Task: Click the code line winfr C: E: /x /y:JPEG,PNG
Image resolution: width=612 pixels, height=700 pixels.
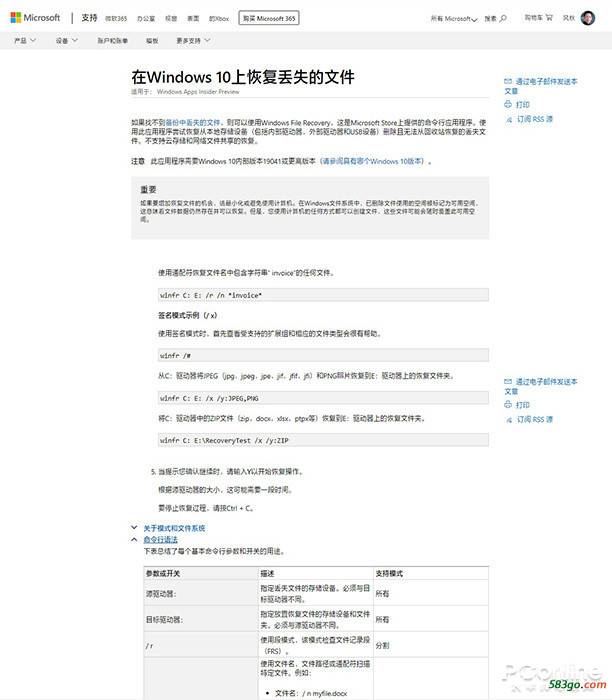Action: tap(323, 398)
